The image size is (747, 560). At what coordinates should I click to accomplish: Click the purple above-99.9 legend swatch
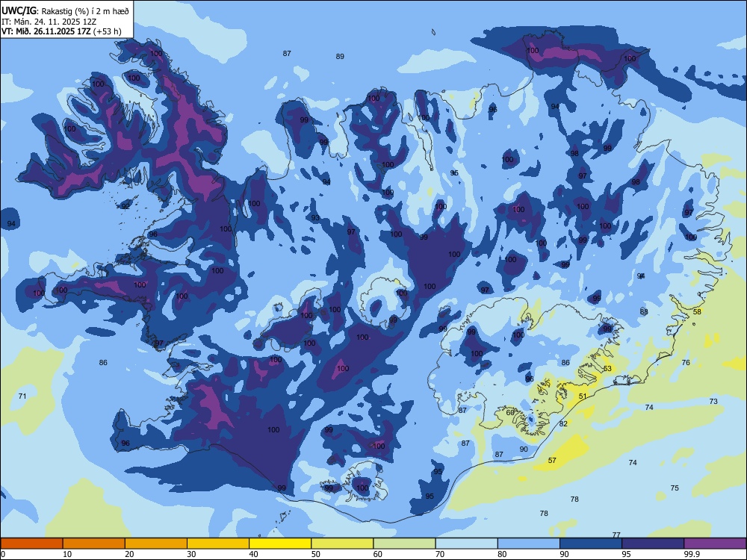715,544
